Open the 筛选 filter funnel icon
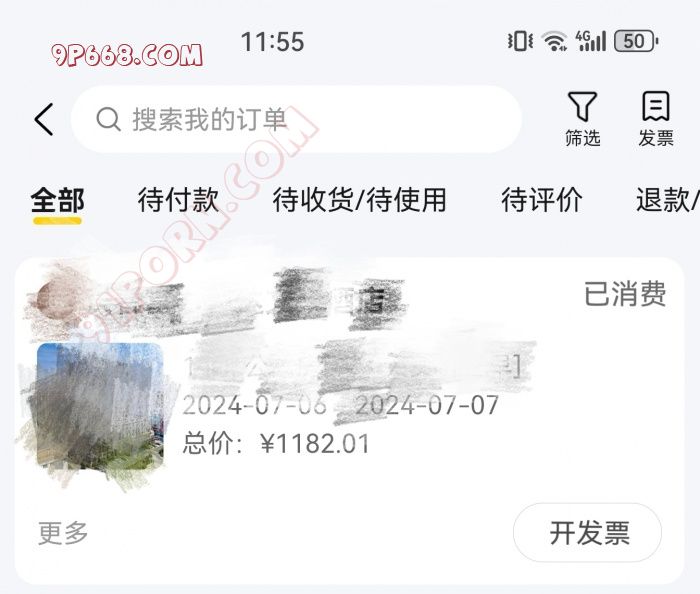This screenshot has width=700, height=594. 582,107
